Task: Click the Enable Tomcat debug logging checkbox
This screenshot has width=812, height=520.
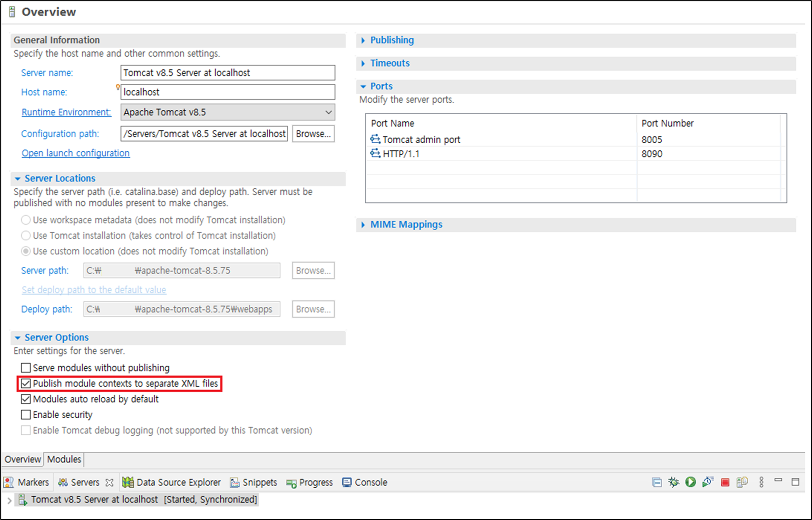Action: coord(26,431)
